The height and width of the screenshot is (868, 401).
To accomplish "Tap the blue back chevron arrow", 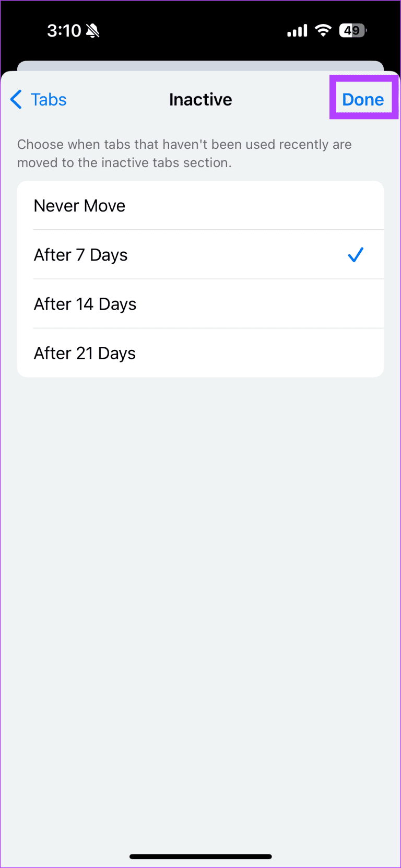I will [16, 99].
